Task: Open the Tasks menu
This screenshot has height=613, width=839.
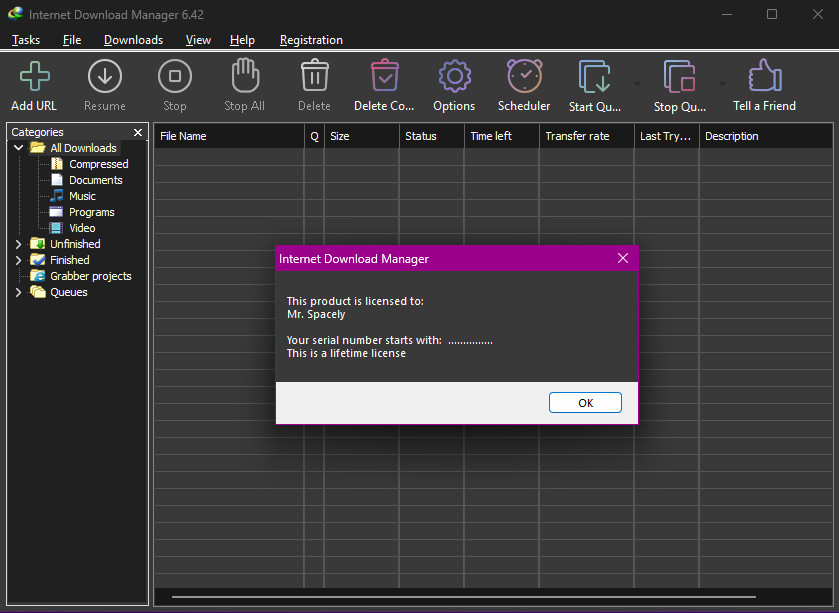Action: (x=26, y=40)
